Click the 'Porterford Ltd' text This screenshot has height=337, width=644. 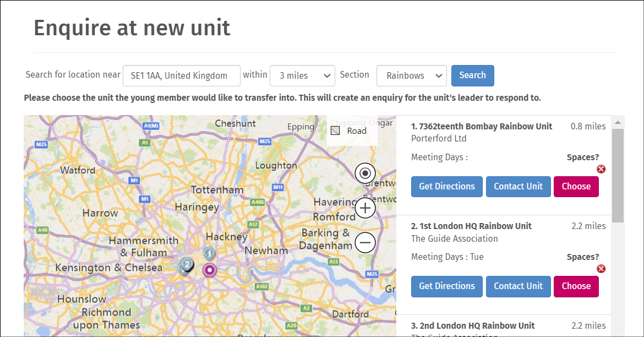pyautogui.click(x=439, y=139)
